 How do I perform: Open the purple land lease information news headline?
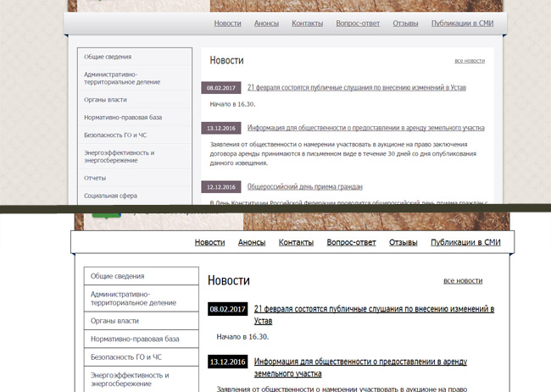(x=365, y=128)
